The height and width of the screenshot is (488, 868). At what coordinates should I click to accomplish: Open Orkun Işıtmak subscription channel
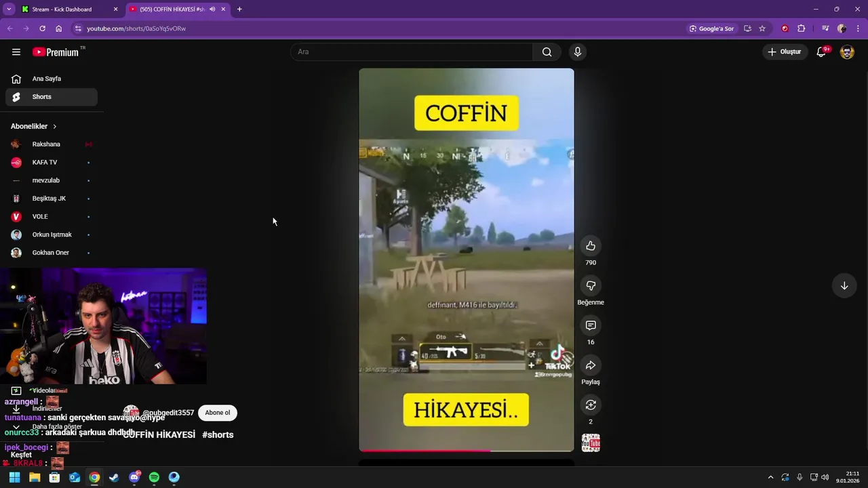(x=52, y=235)
